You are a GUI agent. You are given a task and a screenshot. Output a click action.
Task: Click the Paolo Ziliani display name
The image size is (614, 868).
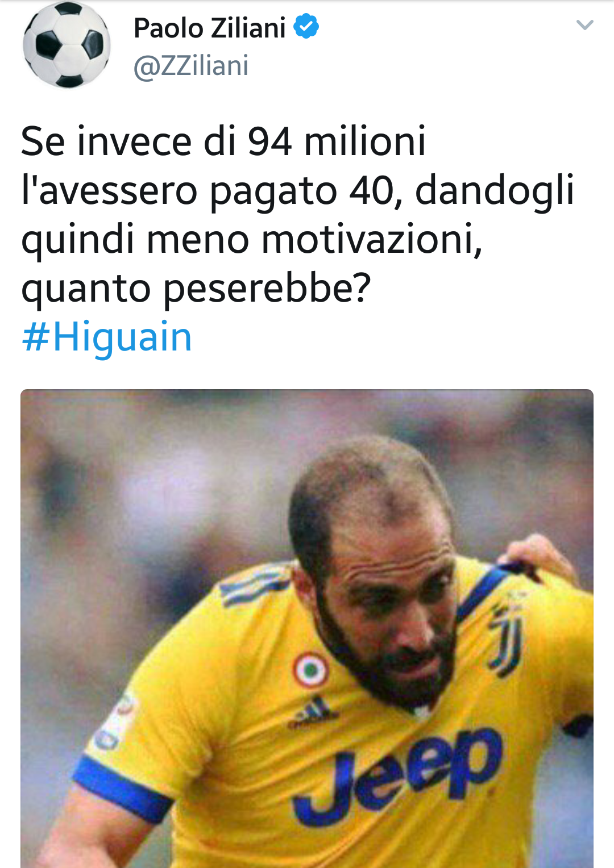210,28
